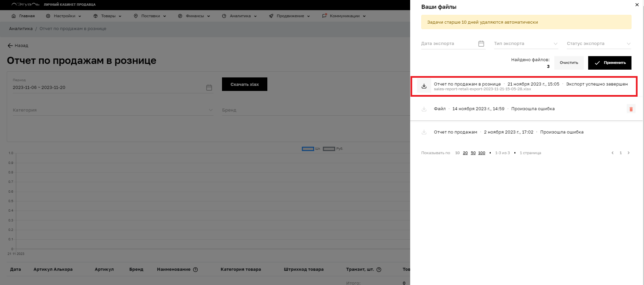Click the Л'Этуаль logo

tap(25, 5)
